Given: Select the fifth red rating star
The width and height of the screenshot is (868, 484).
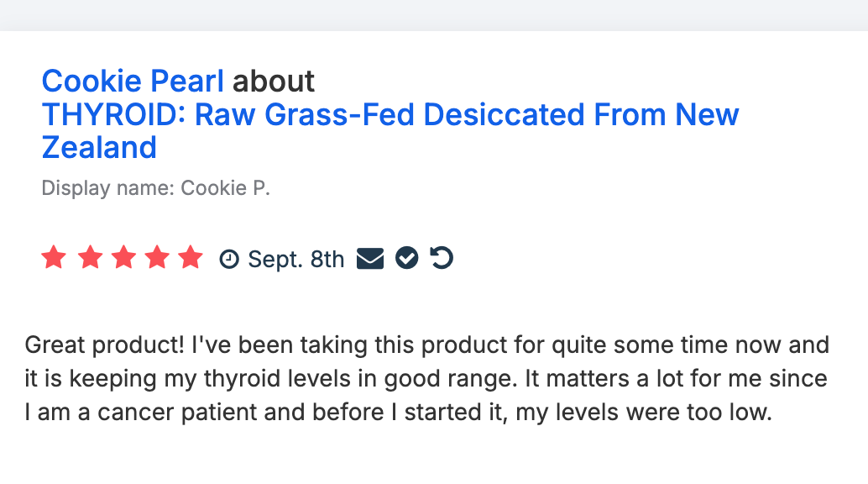Looking at the screenshot, I should (191, 258).
